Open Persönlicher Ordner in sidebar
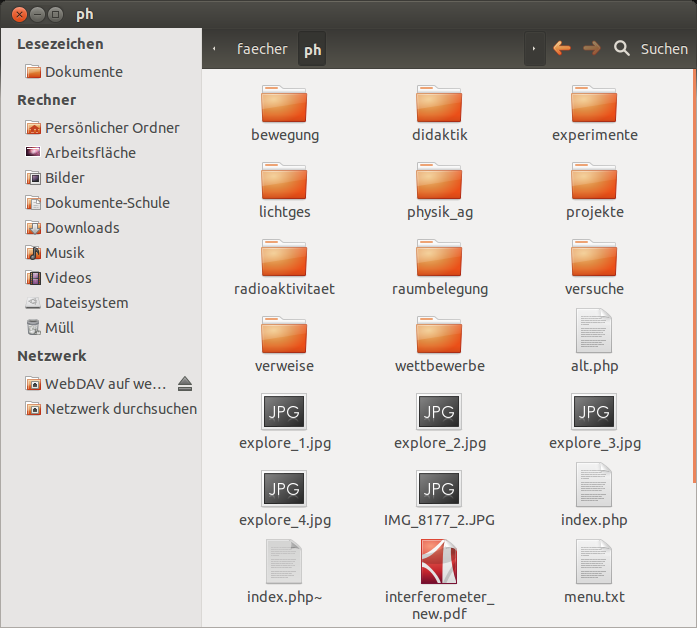This screenshot has height=628, width=697. [112, 128]
